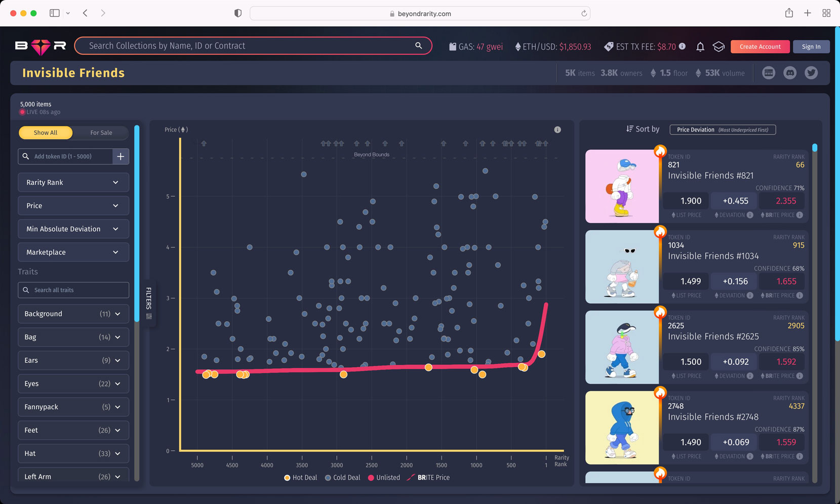Expand the Background trait list
This screenshot has height=504, width=840.
tap(73, 314)
